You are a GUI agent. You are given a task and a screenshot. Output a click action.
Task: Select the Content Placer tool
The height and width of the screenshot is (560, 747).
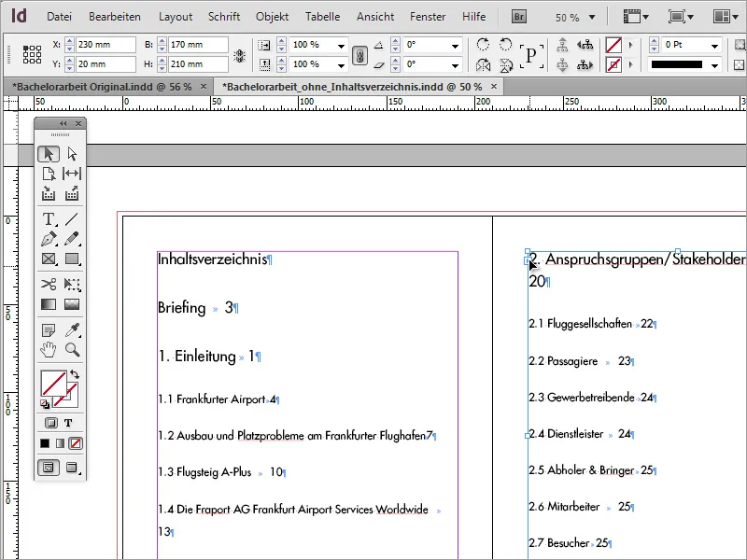pos(72,193)
